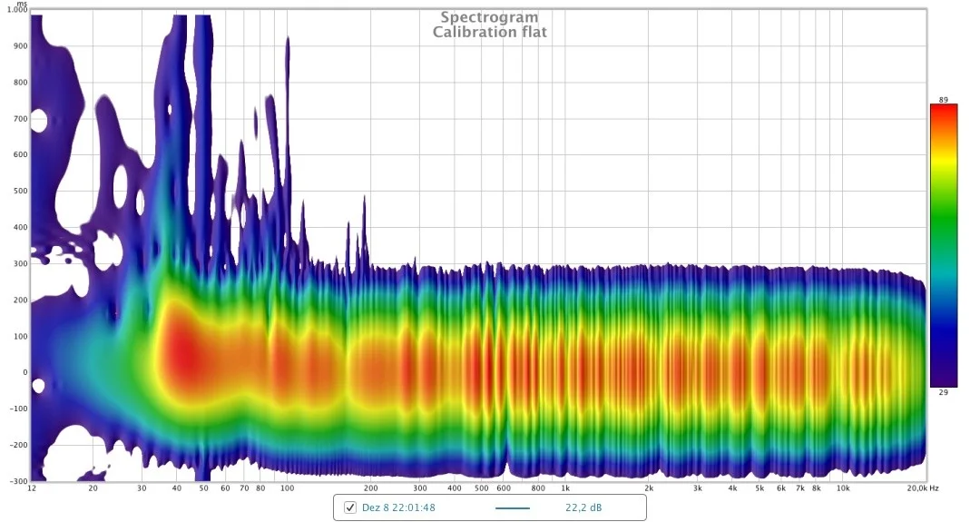Click the Calibration flat label

489,33
